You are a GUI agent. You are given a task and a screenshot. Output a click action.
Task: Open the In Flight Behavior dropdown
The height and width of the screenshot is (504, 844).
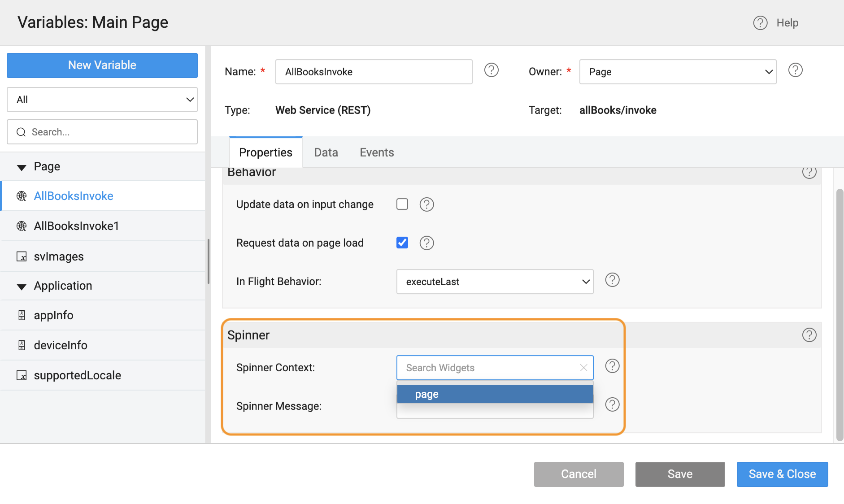tap(585, 282)
